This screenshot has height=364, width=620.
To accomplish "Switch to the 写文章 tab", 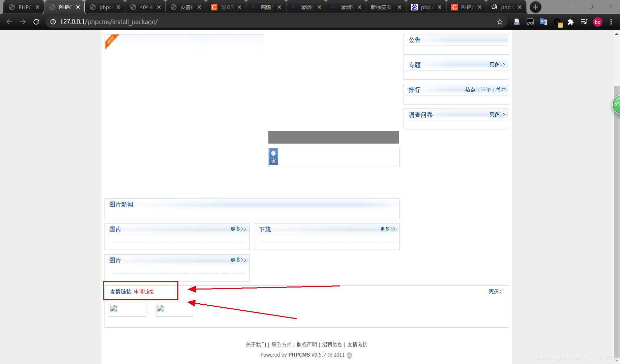I will [x=226, y=7].
